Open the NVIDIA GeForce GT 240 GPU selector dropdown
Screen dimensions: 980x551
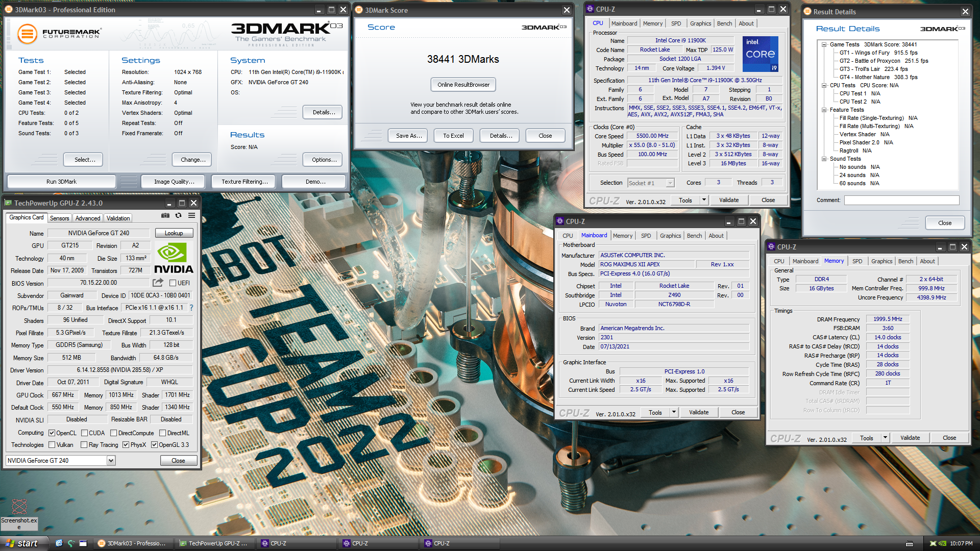click(111, 461)
